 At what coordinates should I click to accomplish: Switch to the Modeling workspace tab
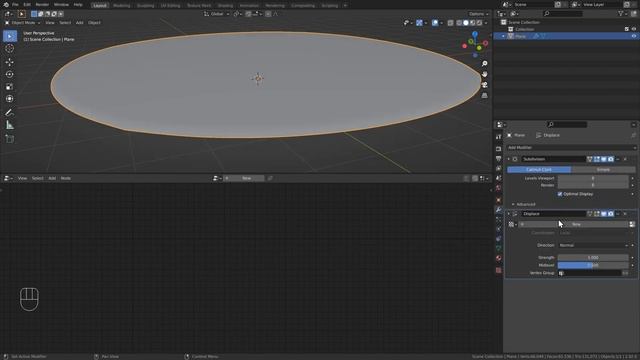(121, 6)
